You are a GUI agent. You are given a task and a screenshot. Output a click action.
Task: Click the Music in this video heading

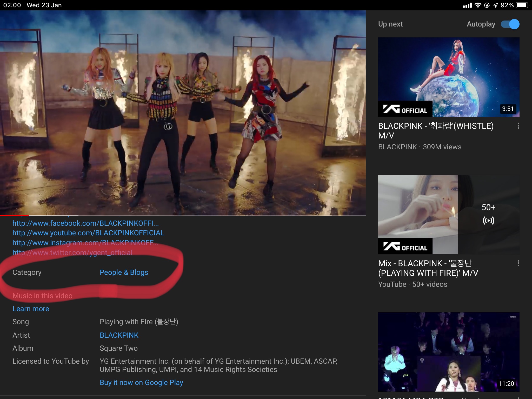point(42,296)
